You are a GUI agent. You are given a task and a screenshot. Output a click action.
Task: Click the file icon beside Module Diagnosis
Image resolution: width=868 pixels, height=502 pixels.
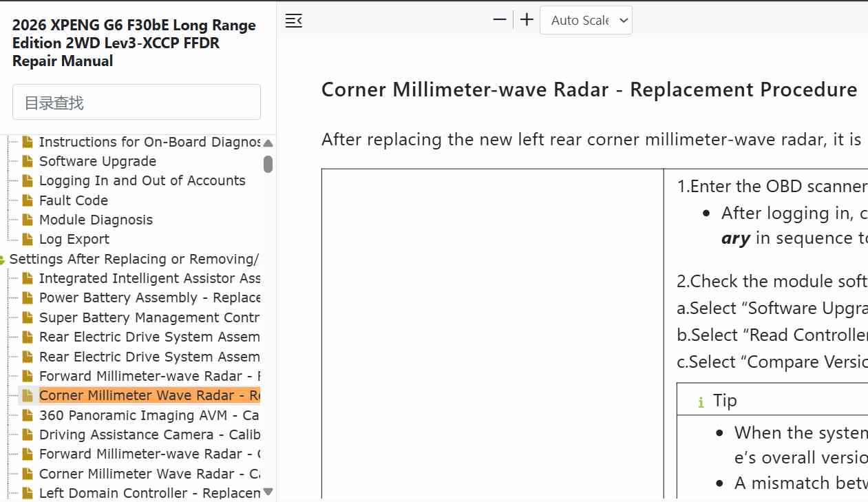coord(28,220)
